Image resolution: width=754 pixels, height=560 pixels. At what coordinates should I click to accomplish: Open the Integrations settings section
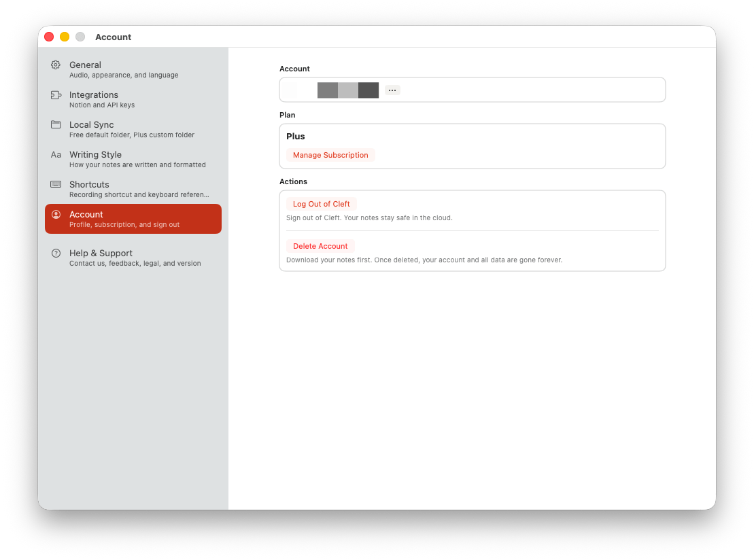tap(133, 99)
